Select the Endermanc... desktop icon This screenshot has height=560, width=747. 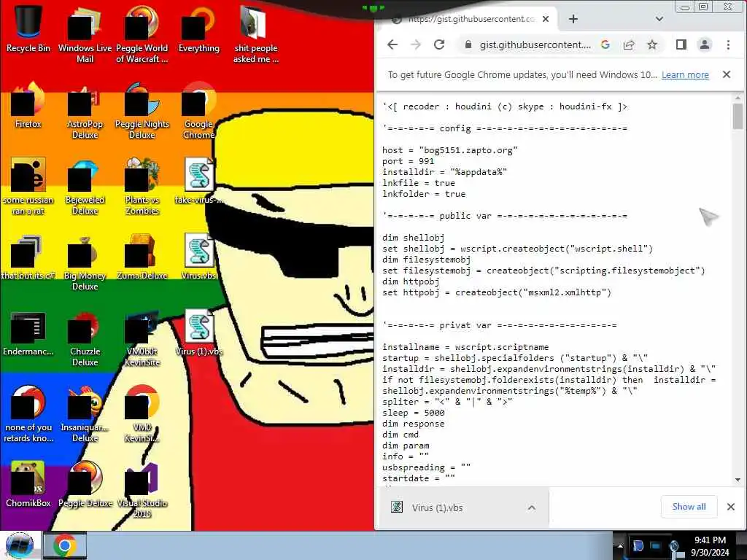[x=28, y=333]
